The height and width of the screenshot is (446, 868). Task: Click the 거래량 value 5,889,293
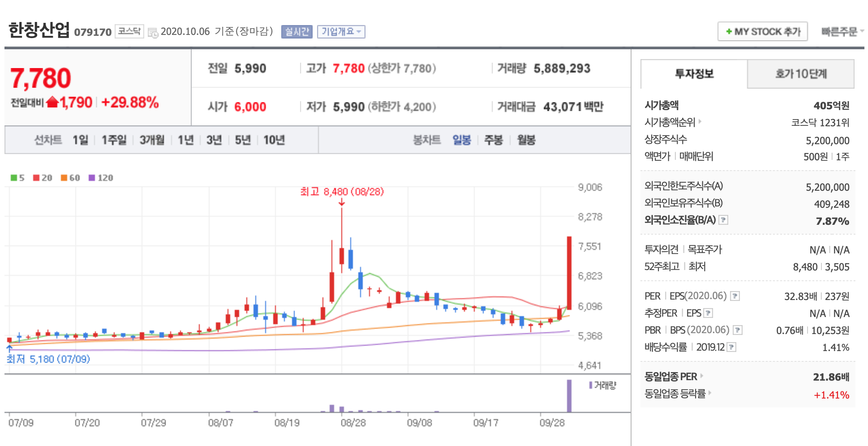tap(562, 69)
